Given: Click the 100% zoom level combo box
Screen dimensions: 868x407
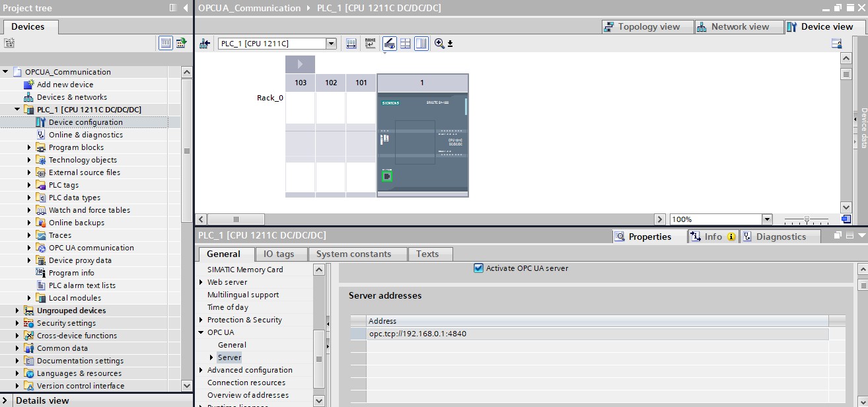Looking at the screenshot, I should pyautogui.click(x=721, y=219).
